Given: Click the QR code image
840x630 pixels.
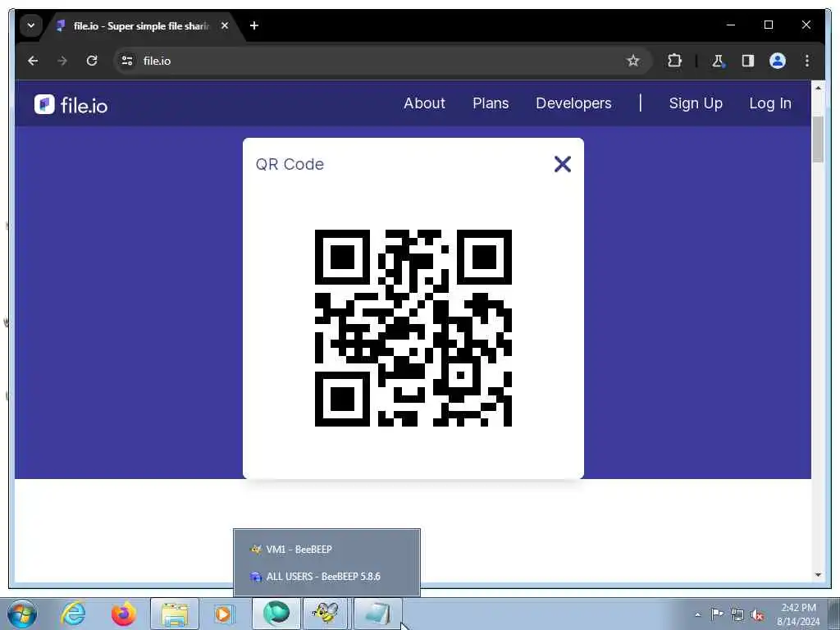Looking at the screenshot, I should tap(413, 328).
